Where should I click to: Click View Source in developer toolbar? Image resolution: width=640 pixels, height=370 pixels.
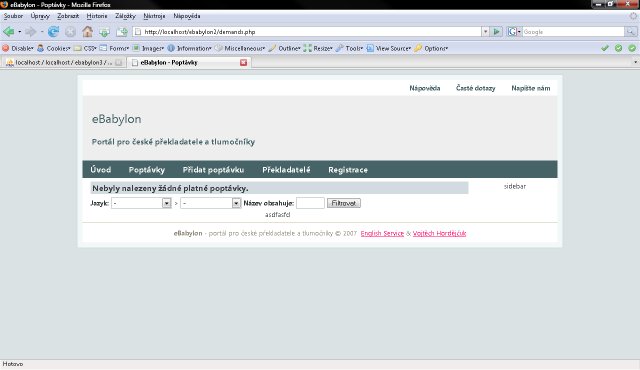[389, 48]
